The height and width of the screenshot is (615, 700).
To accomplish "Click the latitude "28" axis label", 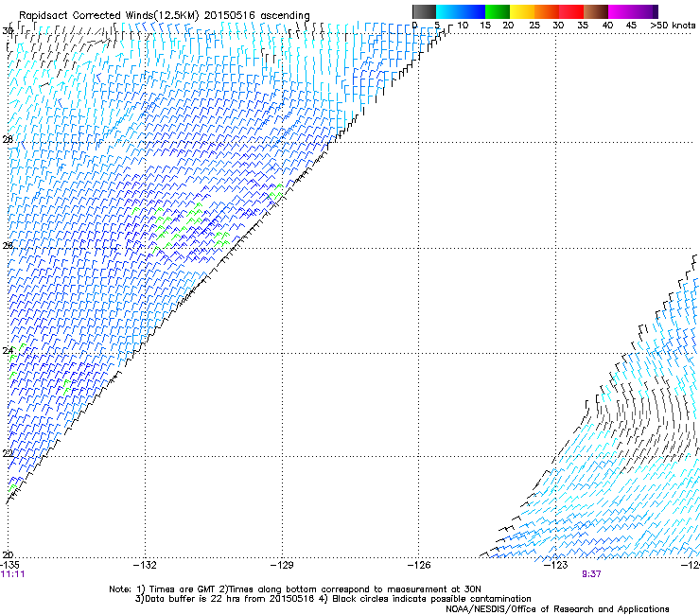I will tap(8, 139).
